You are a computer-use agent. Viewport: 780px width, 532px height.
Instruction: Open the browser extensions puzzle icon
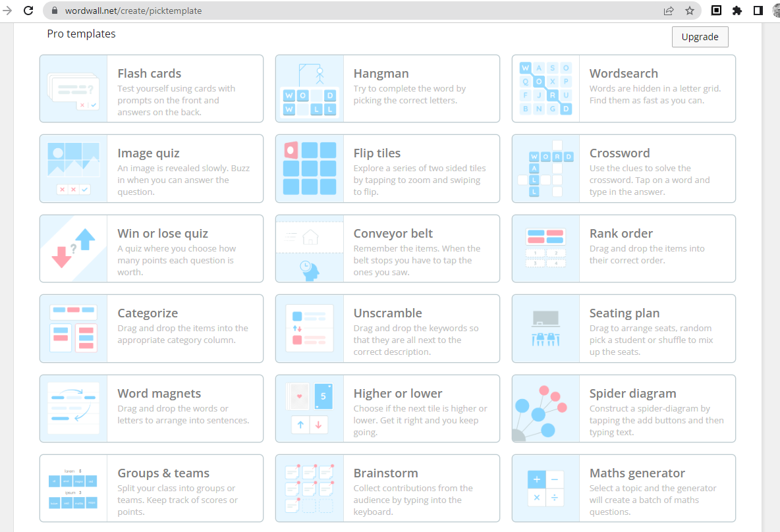tap(737, 11)
